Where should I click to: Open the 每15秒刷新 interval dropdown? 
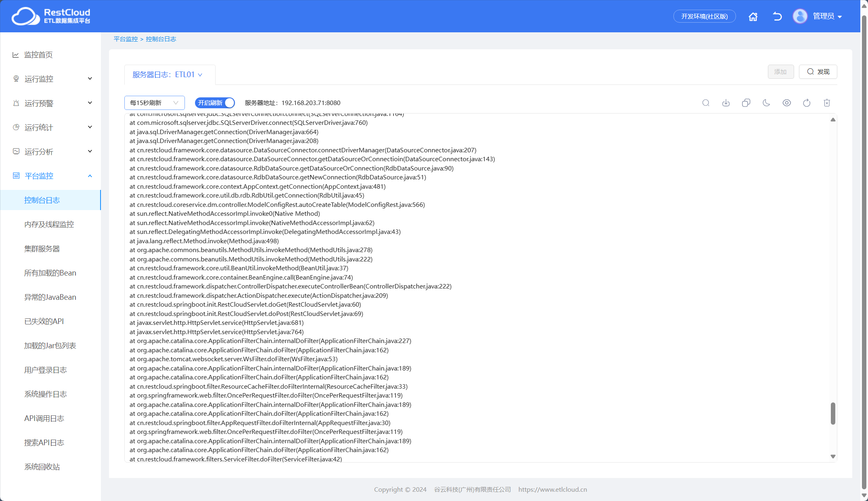click(x=154, y=103)
